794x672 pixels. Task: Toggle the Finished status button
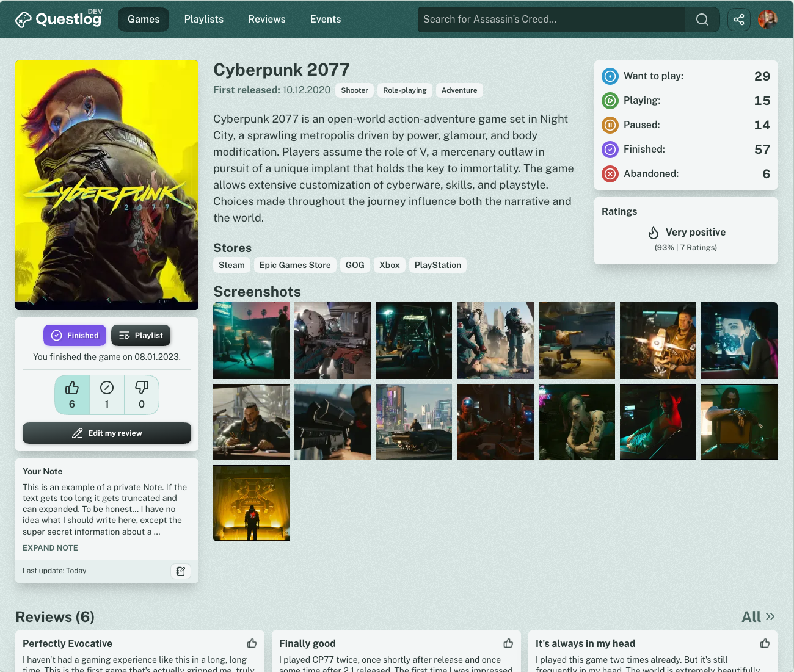[75, 335]
